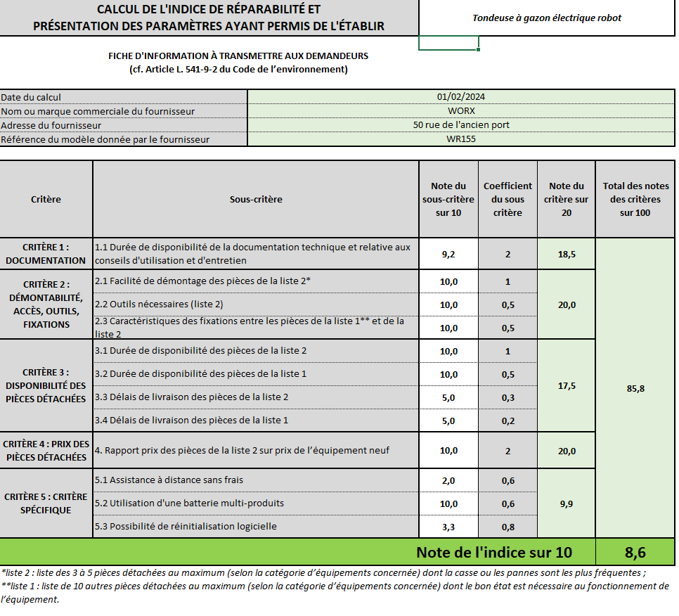Select sub-criterion "1.1 Durée de disponibilité de la documentation"
Screen dimensions: 679x616
(x=256, y=254)
